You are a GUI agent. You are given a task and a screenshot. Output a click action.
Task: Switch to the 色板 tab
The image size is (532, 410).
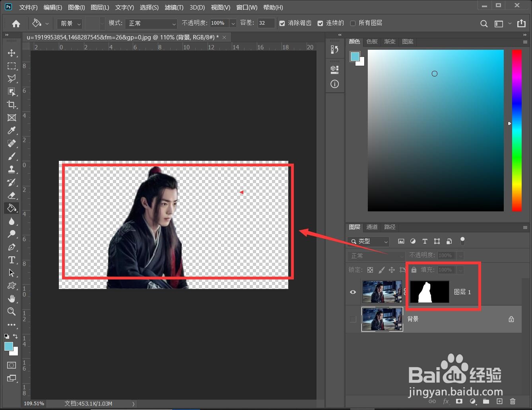tap(372, 41)
